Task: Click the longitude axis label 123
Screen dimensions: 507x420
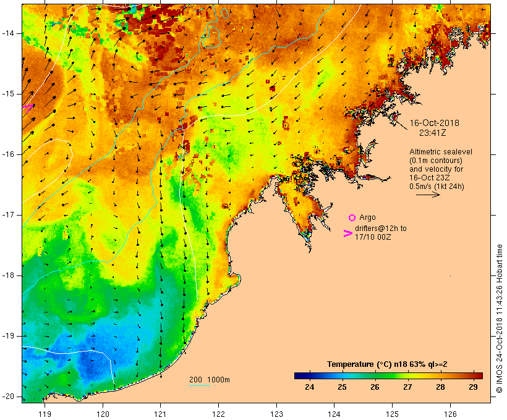Action: click(276, 414)
